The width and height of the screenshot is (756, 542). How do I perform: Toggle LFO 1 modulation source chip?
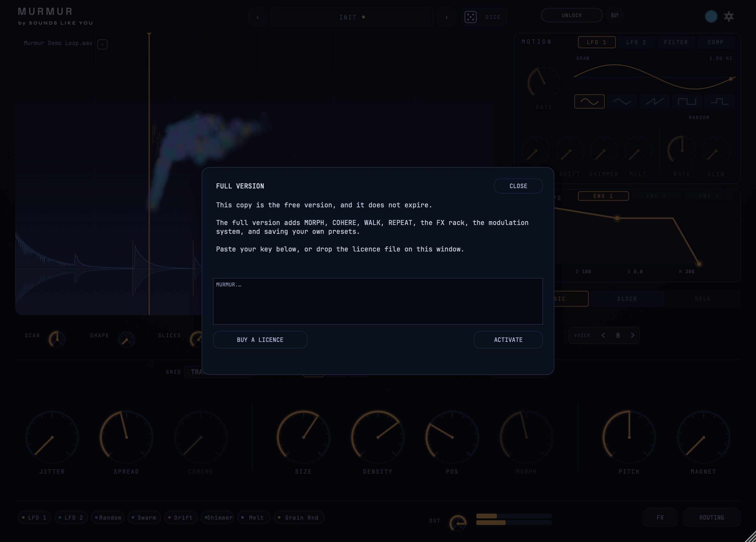(35, 518)
